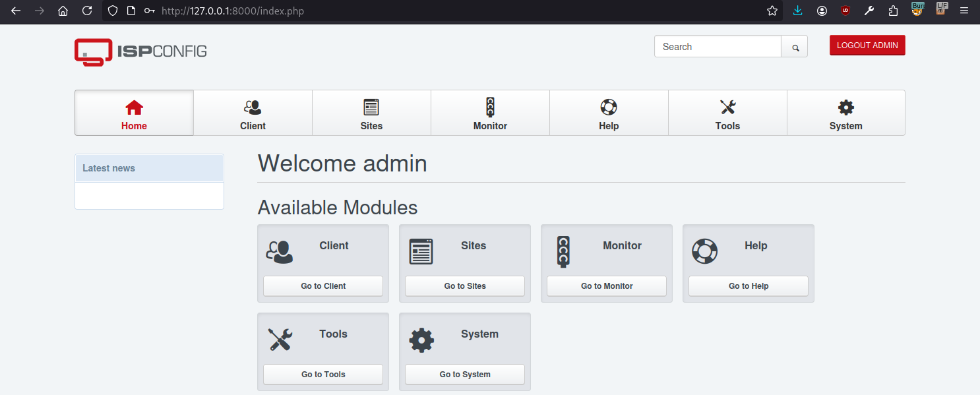Click the ISPConfig logo

[140, 51]
